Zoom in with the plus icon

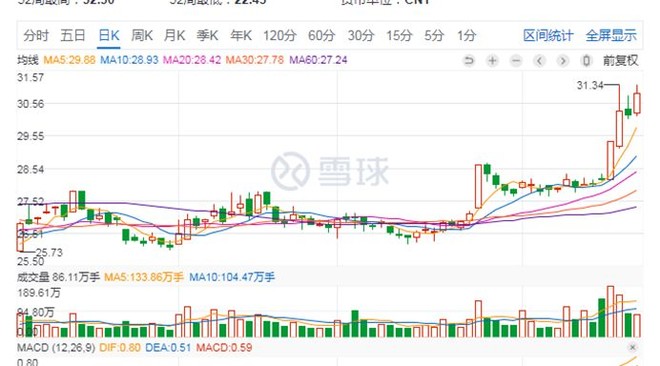(492, 61)
